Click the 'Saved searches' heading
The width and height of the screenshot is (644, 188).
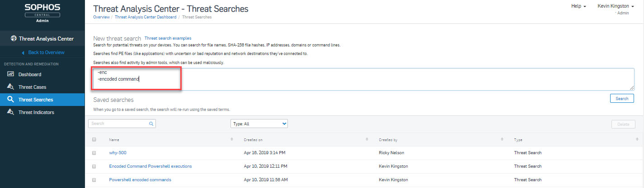click(x=113, y=100)
